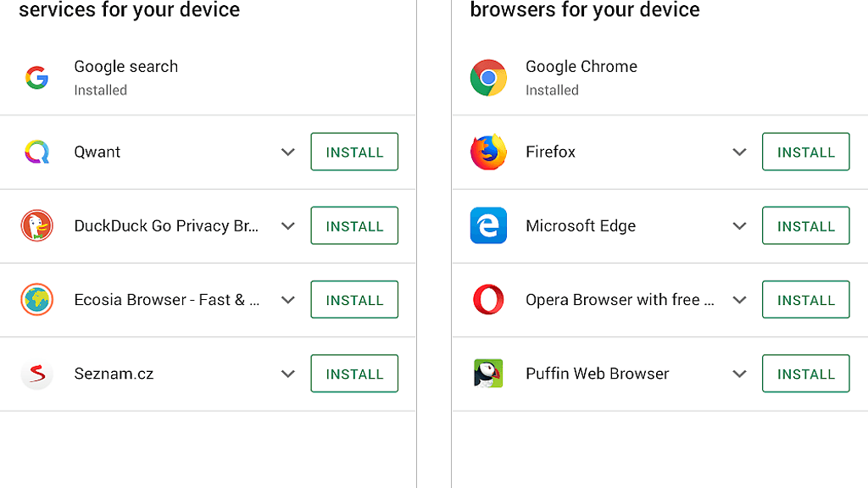
Task: Click the Opera red O icon
Action: pos(488,300)
